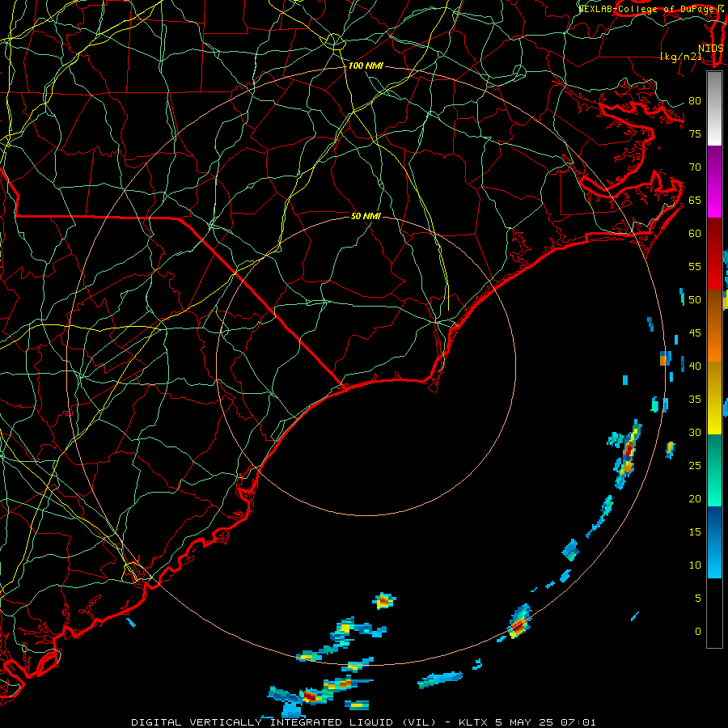Click the "55" value on the VIL scale
This screenshot has height=728, width=728.
point(695,266)
